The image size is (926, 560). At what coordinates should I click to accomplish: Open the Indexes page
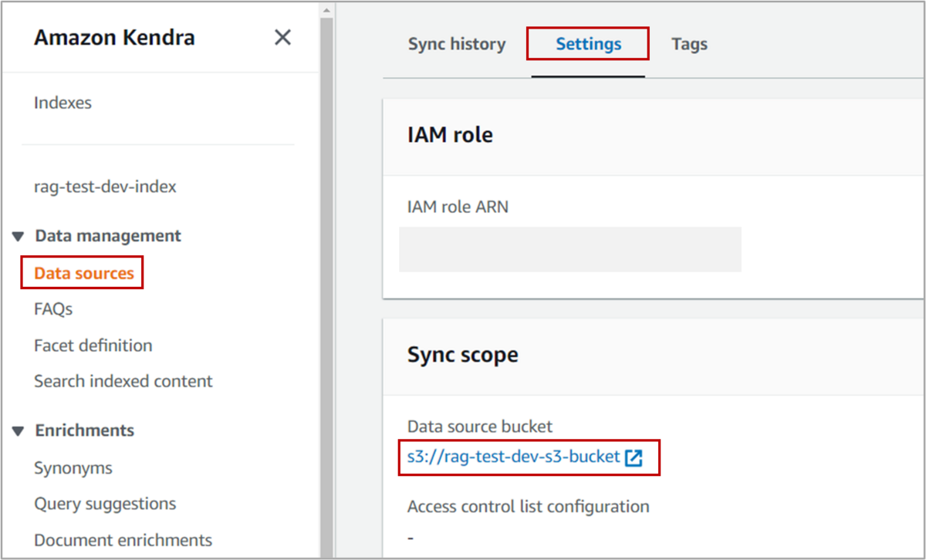pyautogui.click(x=63, y=102)
